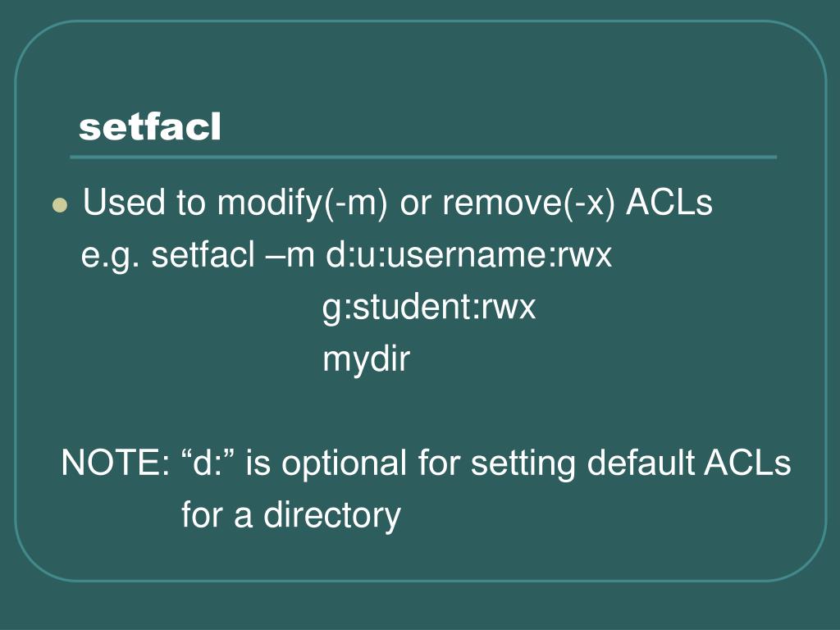Click the quoted "d:" in the note
Screen dimensions: 840x630
[208, 461]
